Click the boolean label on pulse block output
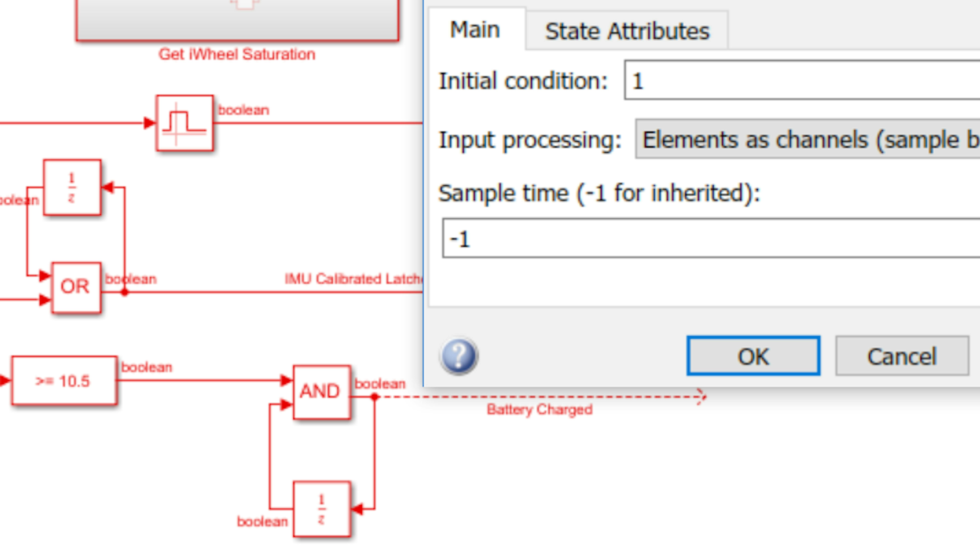This screenshot has height=551, width=980. point(244,110)
